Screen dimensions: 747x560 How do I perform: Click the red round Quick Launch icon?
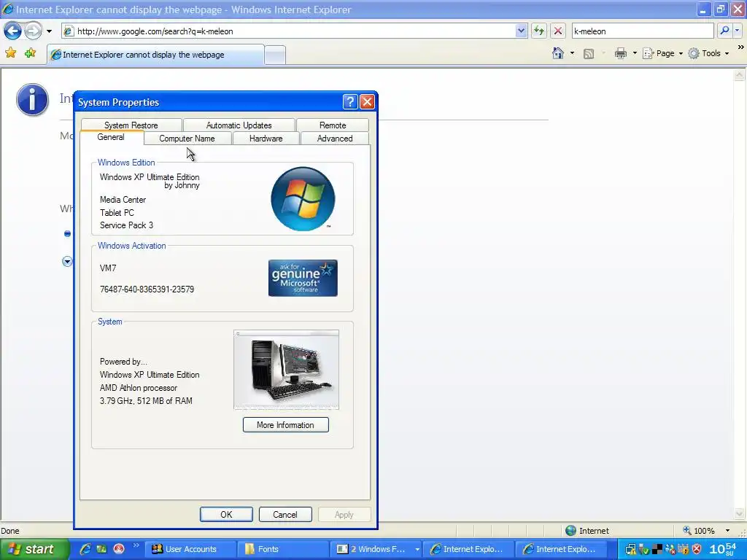tap(119, 549)
